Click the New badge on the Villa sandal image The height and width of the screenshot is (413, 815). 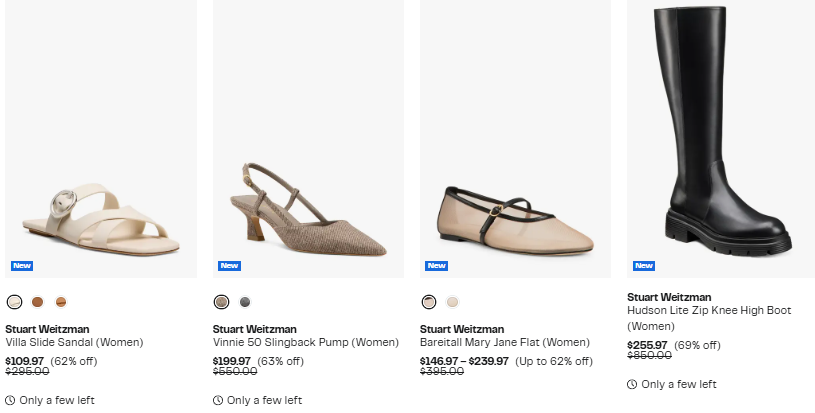pos(22,265)
